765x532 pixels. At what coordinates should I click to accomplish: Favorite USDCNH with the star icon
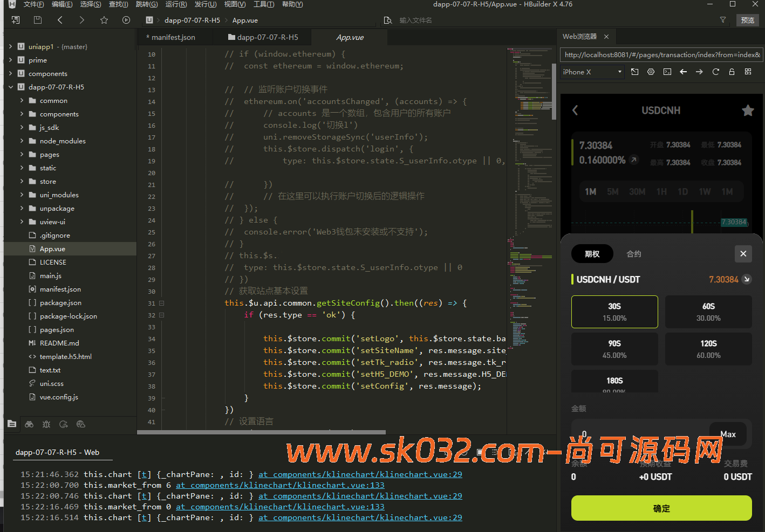[747, 110]
